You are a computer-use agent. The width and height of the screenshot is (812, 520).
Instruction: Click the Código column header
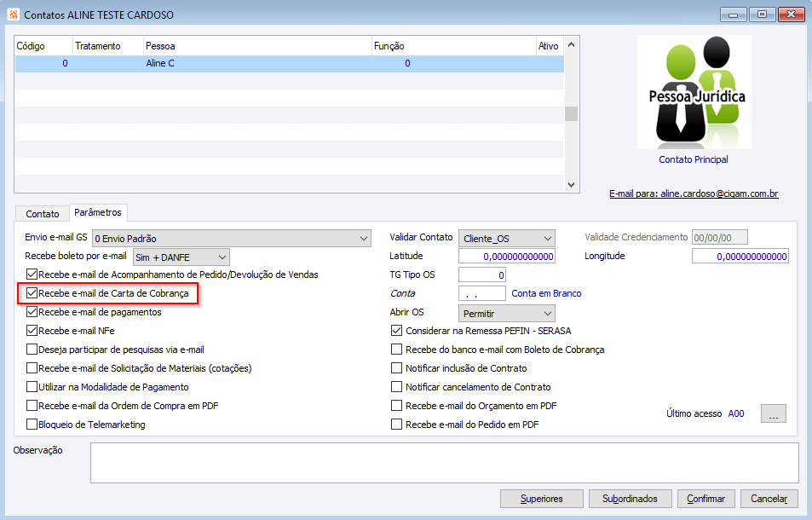(43, 46)
